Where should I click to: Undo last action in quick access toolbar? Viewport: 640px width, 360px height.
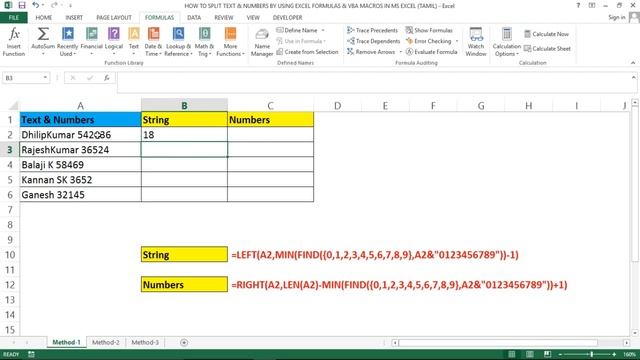click(x=36, y=5)
